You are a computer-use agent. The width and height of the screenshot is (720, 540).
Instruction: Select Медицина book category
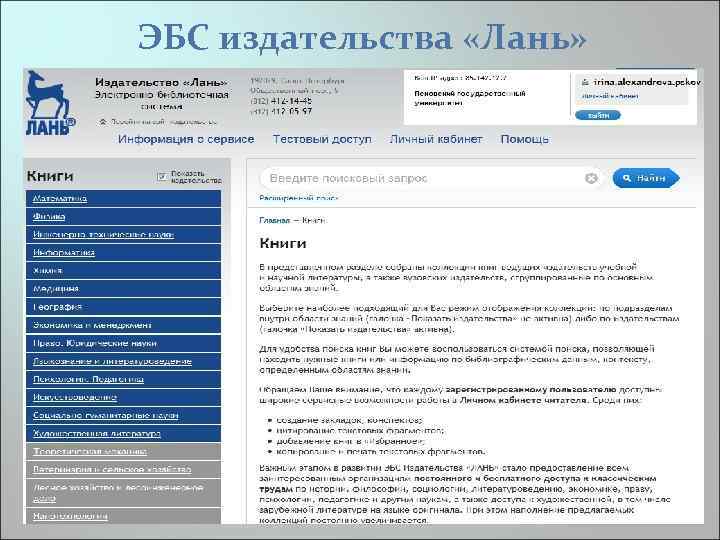124,289
